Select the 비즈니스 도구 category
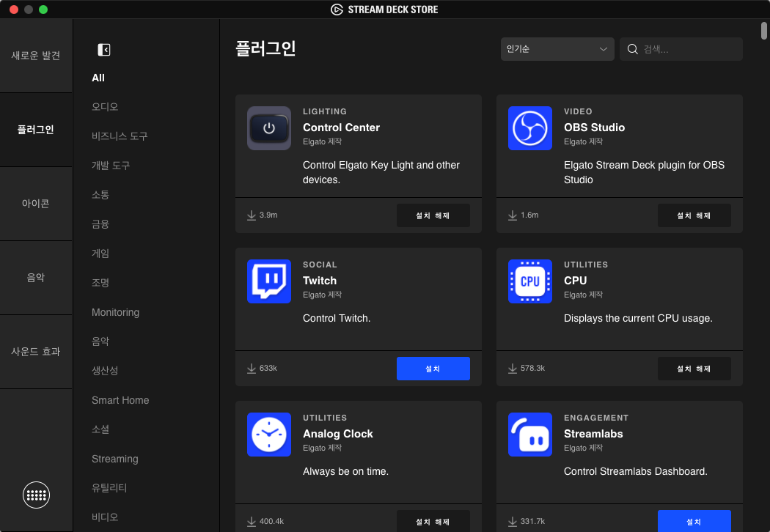Screen dimensions: 770x532 (120, 136)
